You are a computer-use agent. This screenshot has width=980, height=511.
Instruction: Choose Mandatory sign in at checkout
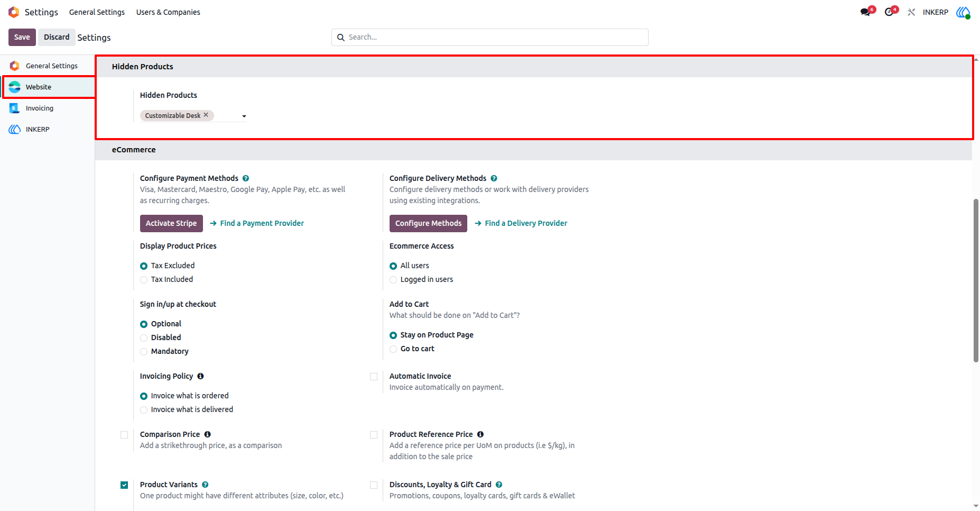tap(144, 352)
